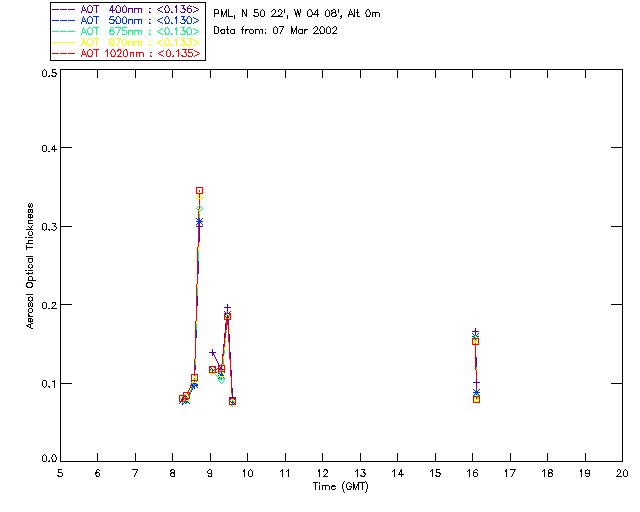This screenshot has width=640, height=512.
Task: Click the purple dashed line sample for 400nm
Action: [64, 9]
